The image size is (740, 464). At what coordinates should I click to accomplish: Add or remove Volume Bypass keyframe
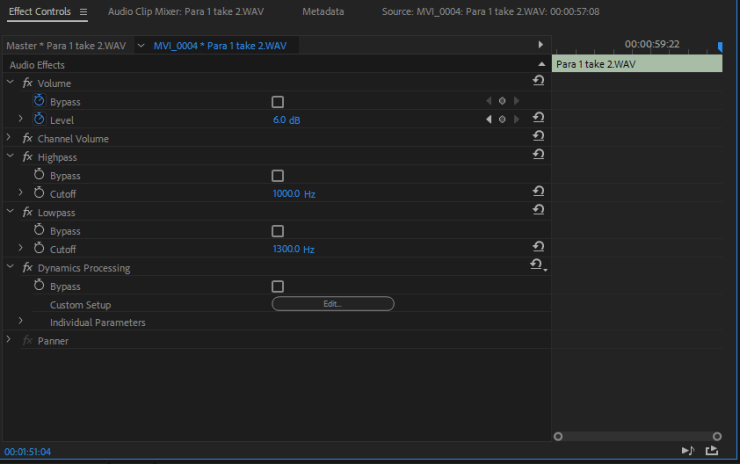coord(502,101)
